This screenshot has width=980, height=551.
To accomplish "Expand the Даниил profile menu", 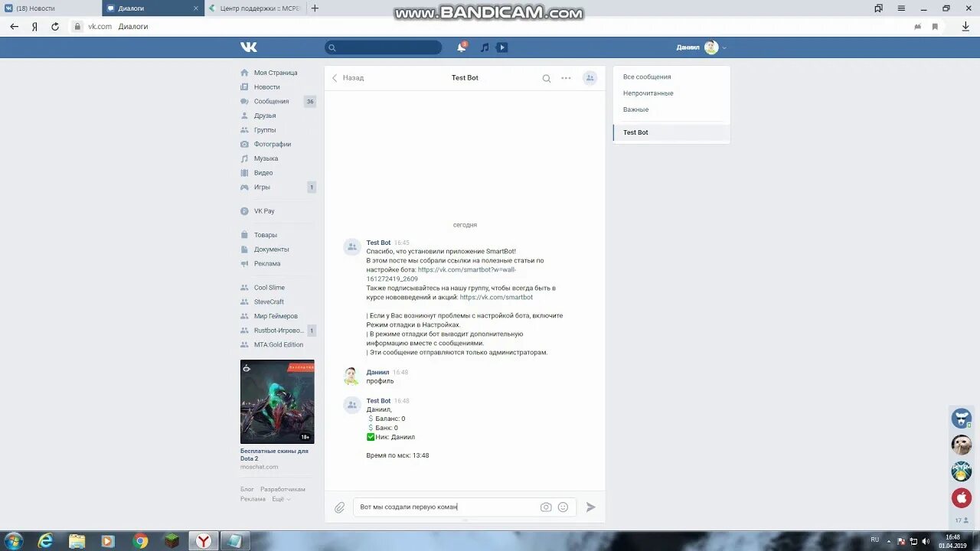I will [x=701, y=47].
